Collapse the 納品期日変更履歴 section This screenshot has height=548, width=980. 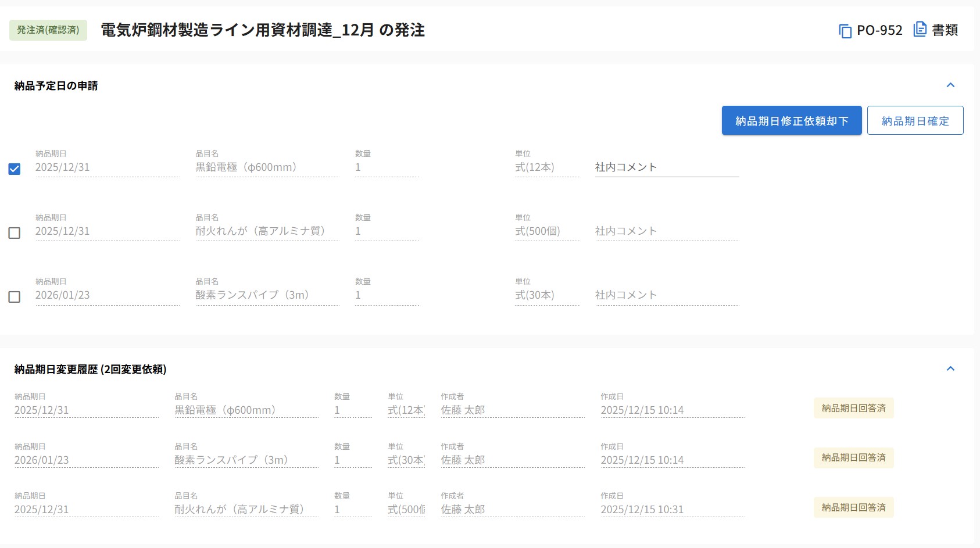point(950,369)
